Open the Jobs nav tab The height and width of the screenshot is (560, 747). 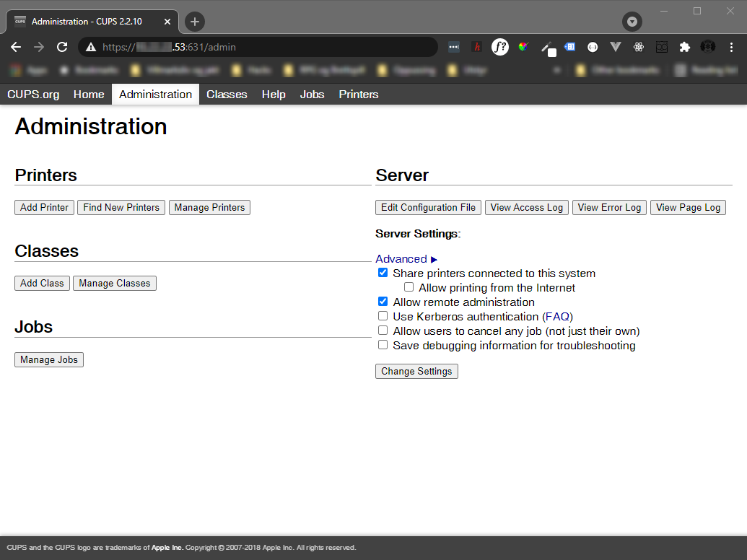312,95
